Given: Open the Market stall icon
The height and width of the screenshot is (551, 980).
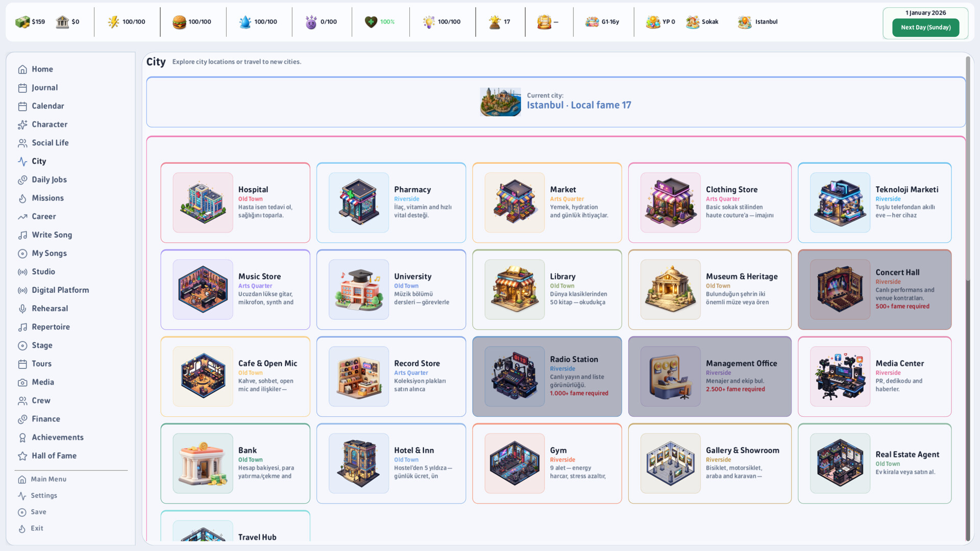Looking at the screenshot, I should click(514, 203).
